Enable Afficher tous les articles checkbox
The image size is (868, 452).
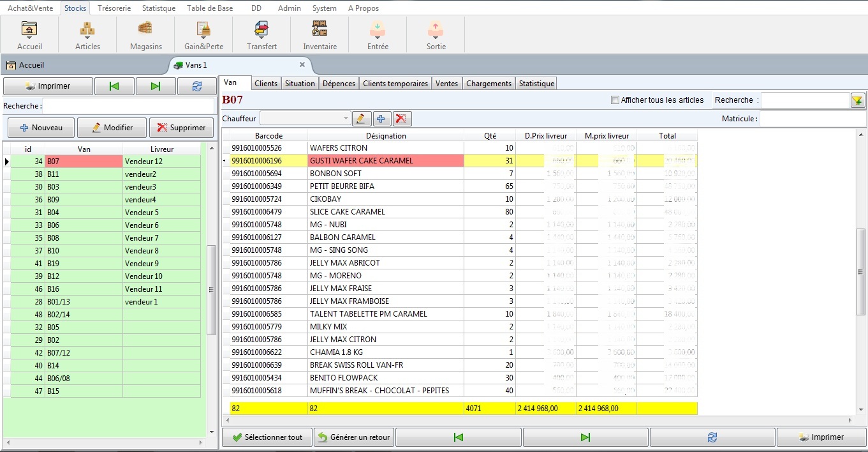click(615, 100)
